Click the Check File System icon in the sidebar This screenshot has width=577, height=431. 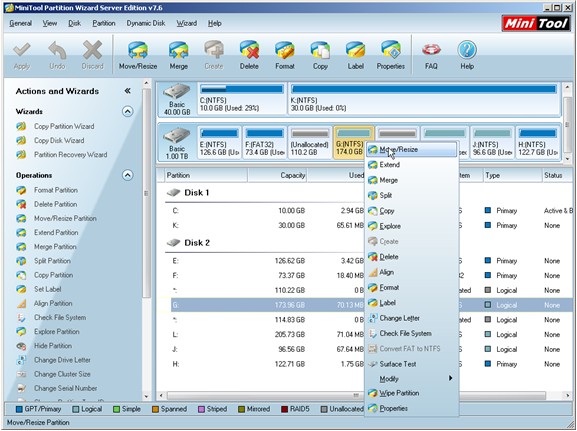[21, 318]
